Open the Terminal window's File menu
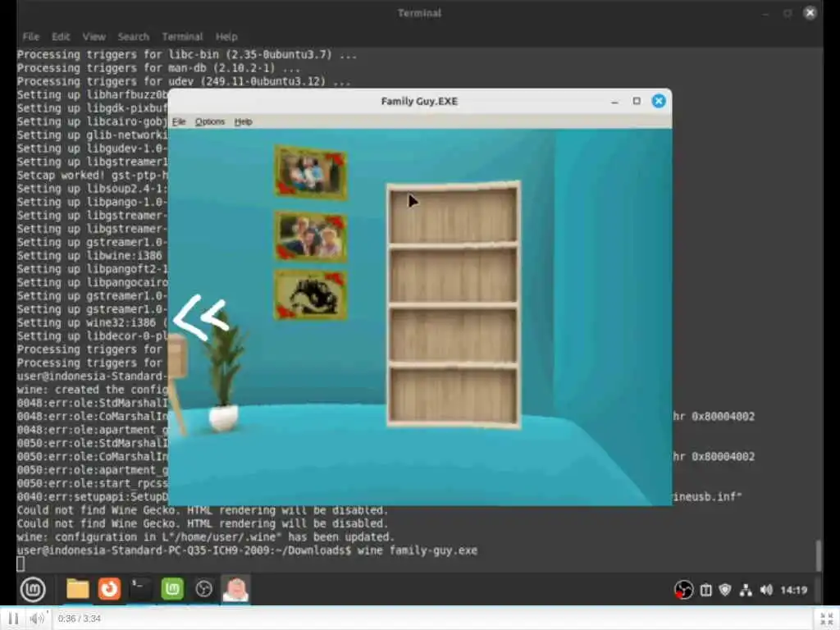This screenshot has width=840, height=630. point(31,36)
